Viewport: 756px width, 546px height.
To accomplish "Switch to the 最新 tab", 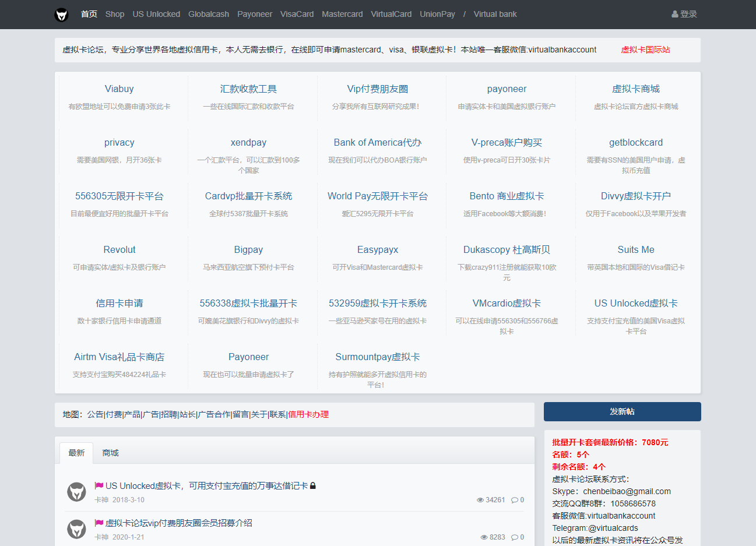I will [76, 453].
